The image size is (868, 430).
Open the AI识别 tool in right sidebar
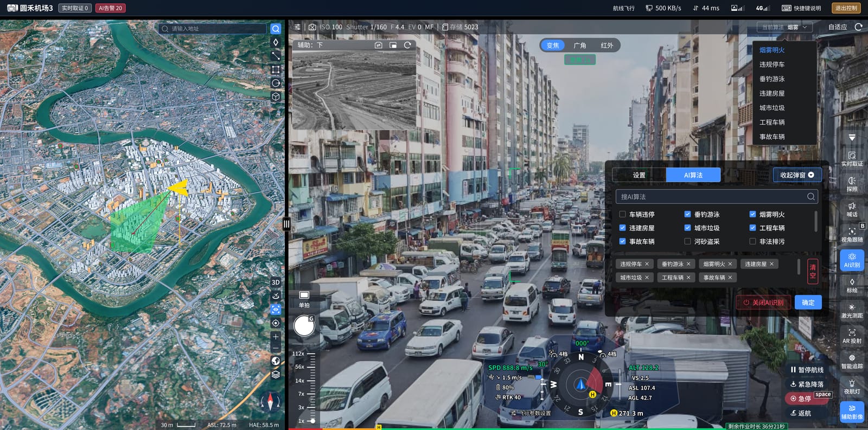pos(852,260)
